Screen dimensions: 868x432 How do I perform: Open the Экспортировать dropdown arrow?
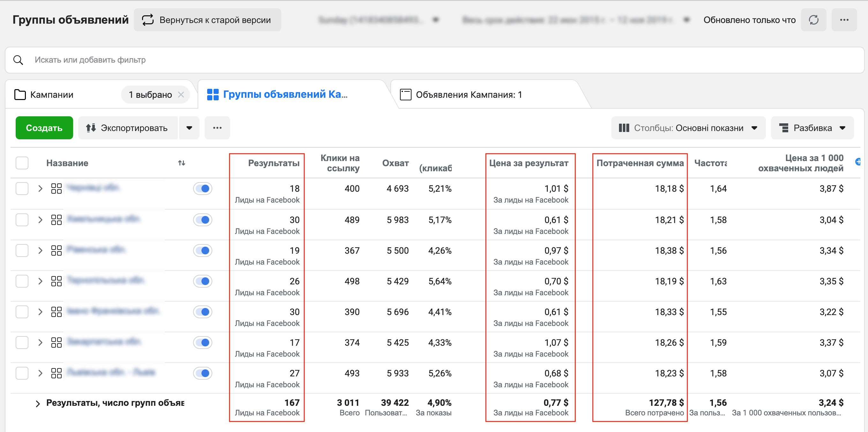click(189, 128)
